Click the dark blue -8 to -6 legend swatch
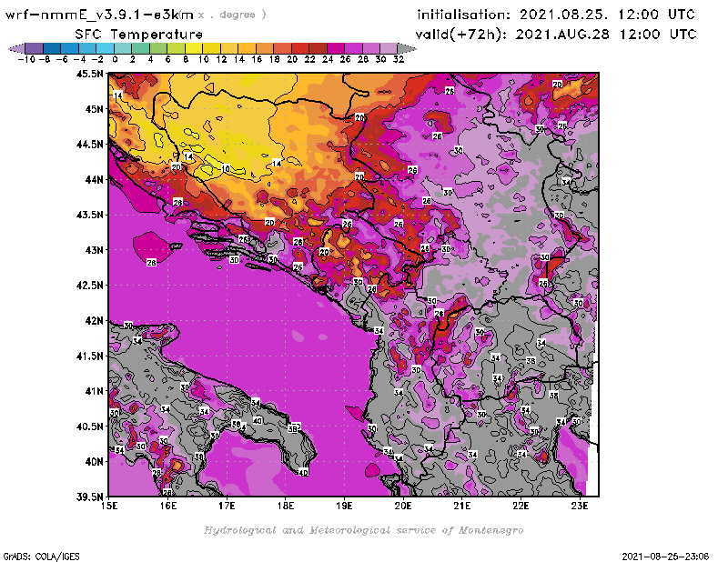 click(x=52, y=48)
